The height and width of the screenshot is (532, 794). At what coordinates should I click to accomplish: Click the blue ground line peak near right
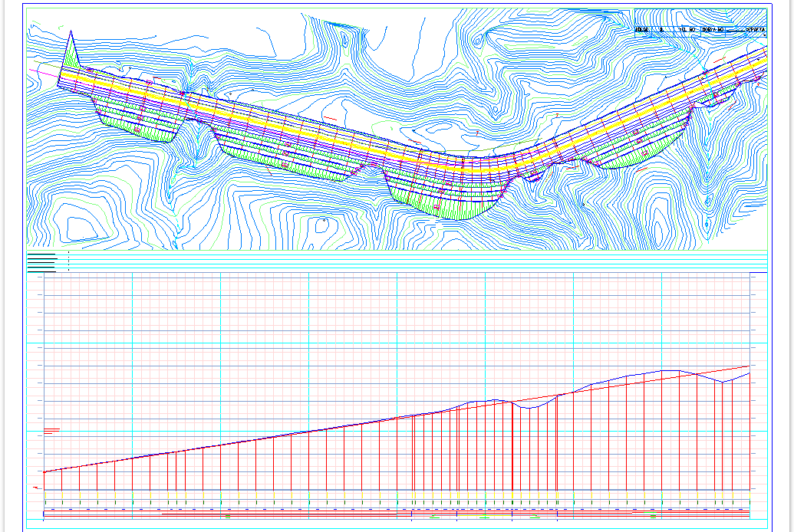[669, 371]
